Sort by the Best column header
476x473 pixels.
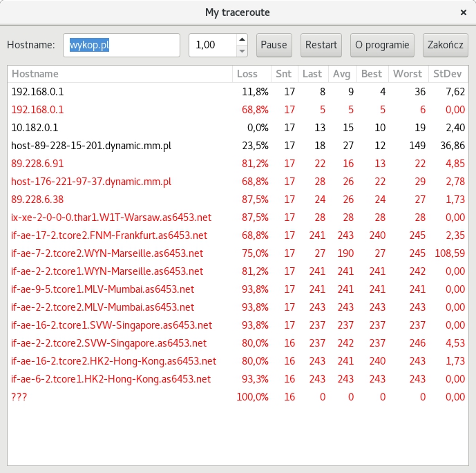click(x=371, y=74)
